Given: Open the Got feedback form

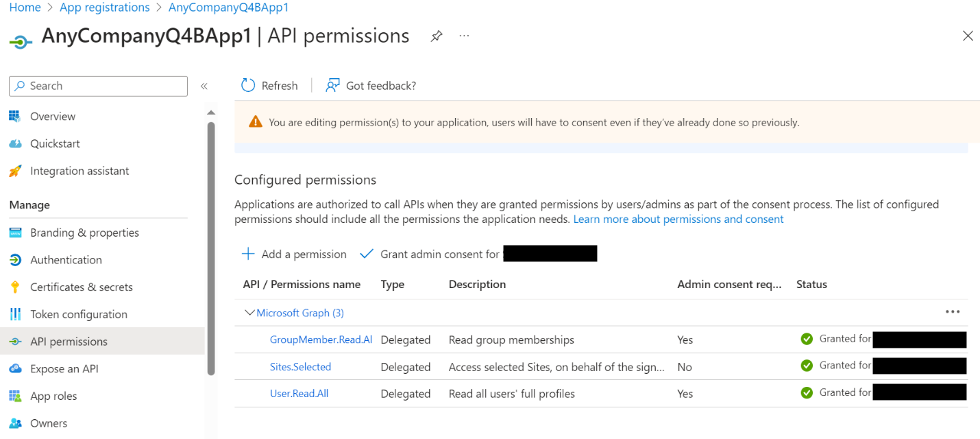Looking at the screenshot, I should tap(370, 85).
